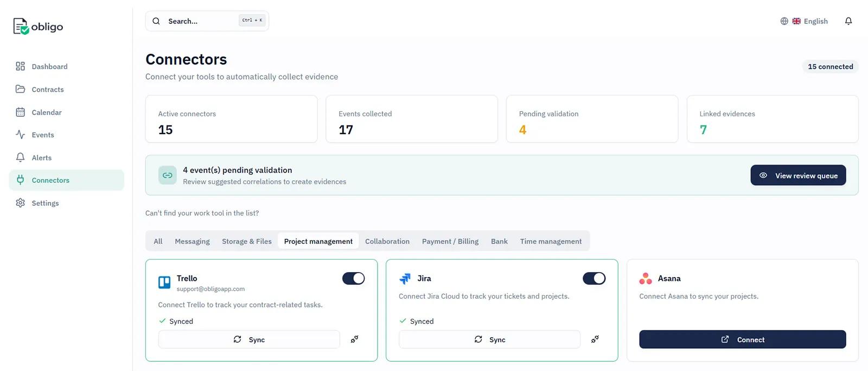Show the Payment / Billing category

click(x=450, y=241)
